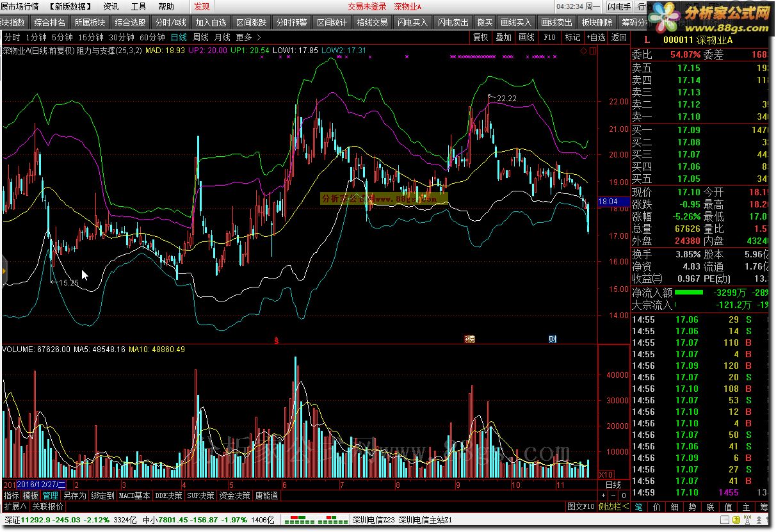This screenshot has width=776, height=532.
Task: Select the MACD基本 indicator tab
Action: tap(135, 496)
